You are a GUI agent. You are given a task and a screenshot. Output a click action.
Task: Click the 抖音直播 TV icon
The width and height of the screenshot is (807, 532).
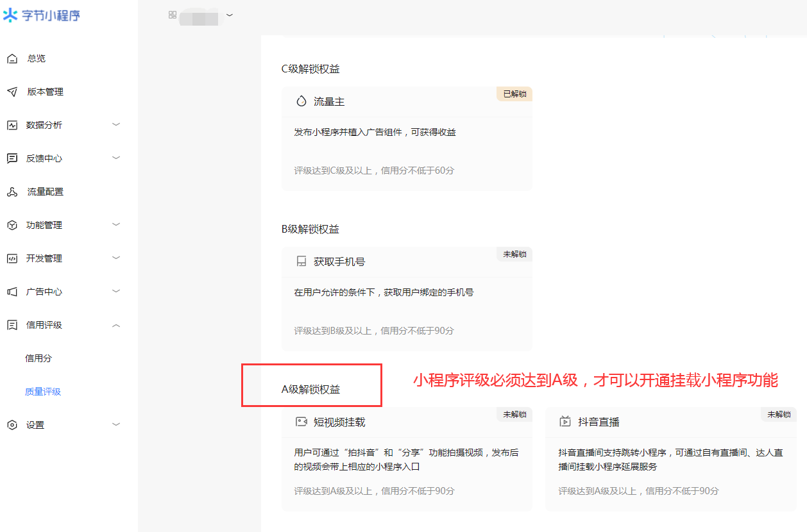565,422
